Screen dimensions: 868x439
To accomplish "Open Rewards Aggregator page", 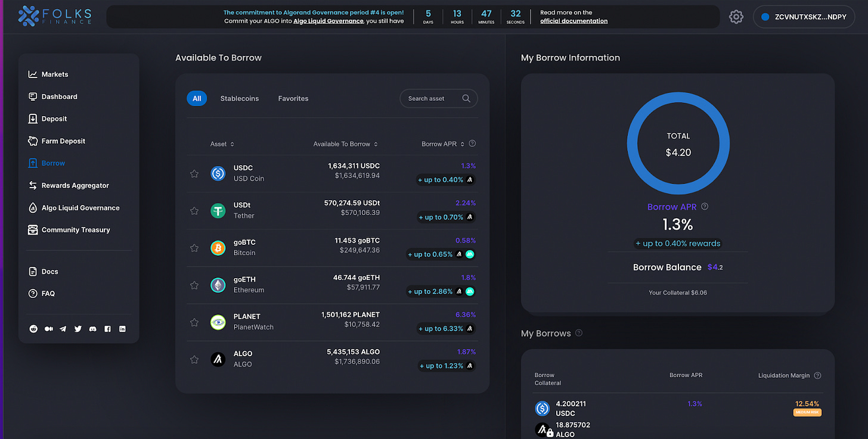I will (69, 185).
